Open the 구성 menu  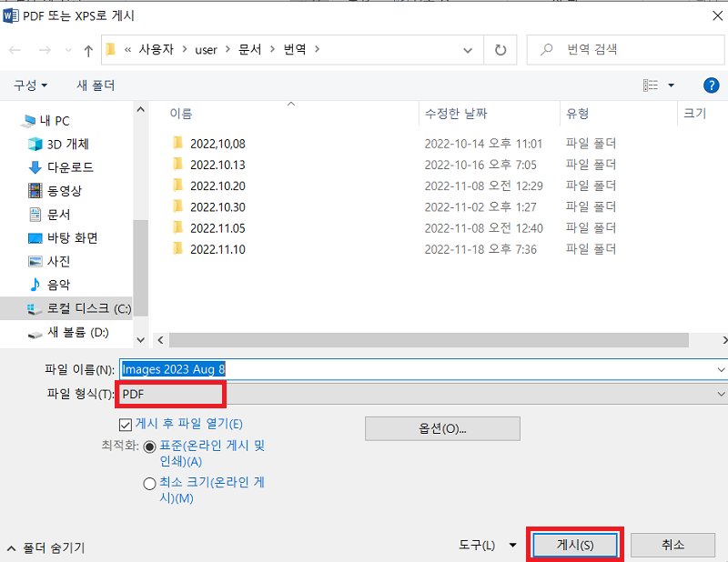31,85
